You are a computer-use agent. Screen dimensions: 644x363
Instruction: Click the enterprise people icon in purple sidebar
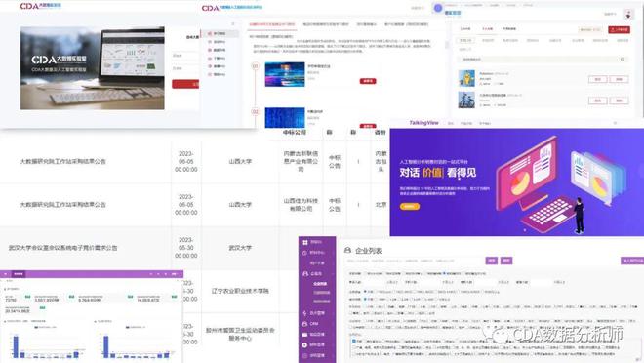[305, 273]
